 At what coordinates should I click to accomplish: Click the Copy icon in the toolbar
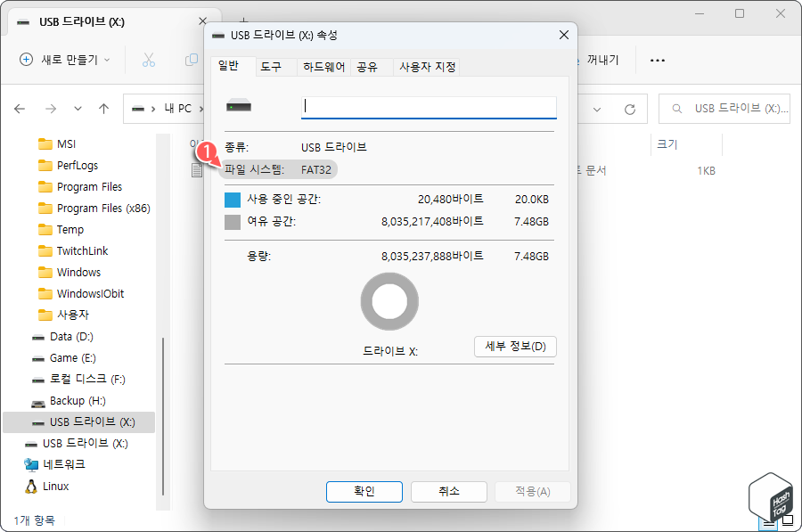[191, 59]
